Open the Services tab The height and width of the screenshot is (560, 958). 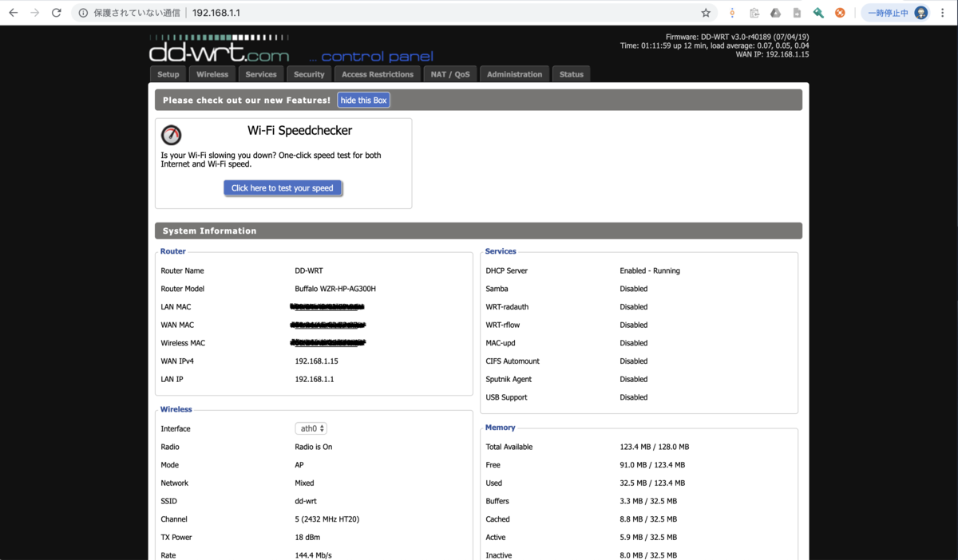(x=261, y=74)
